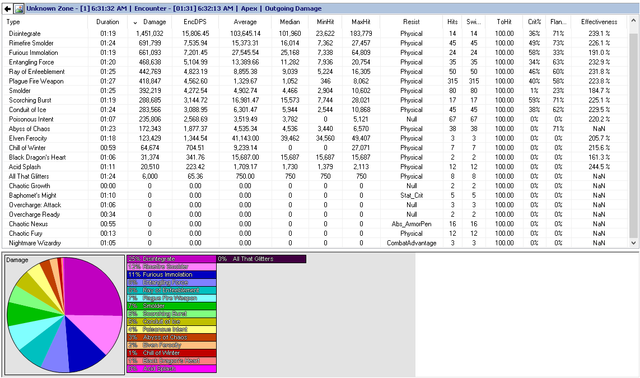Click the chart icon beside back arrow

pyautogui.click(x=19, y=8)
